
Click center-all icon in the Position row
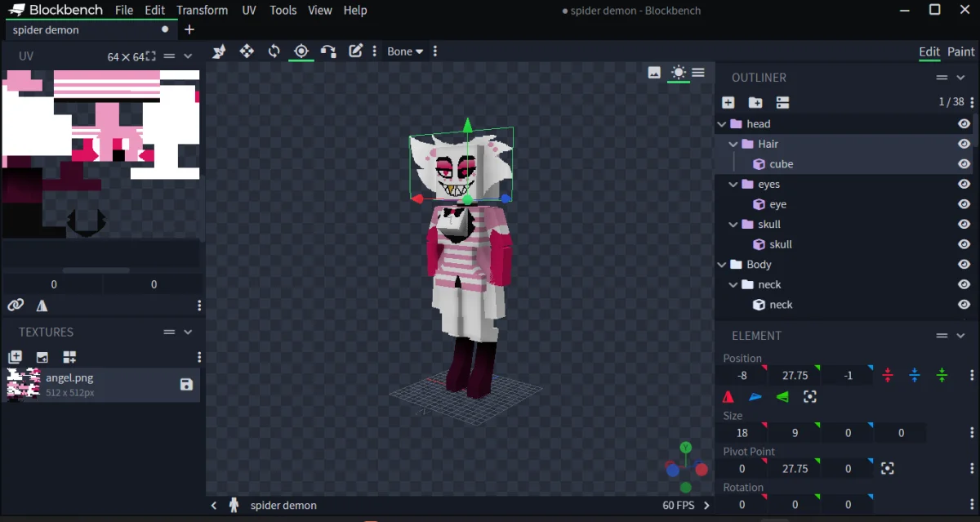[810, 397]
